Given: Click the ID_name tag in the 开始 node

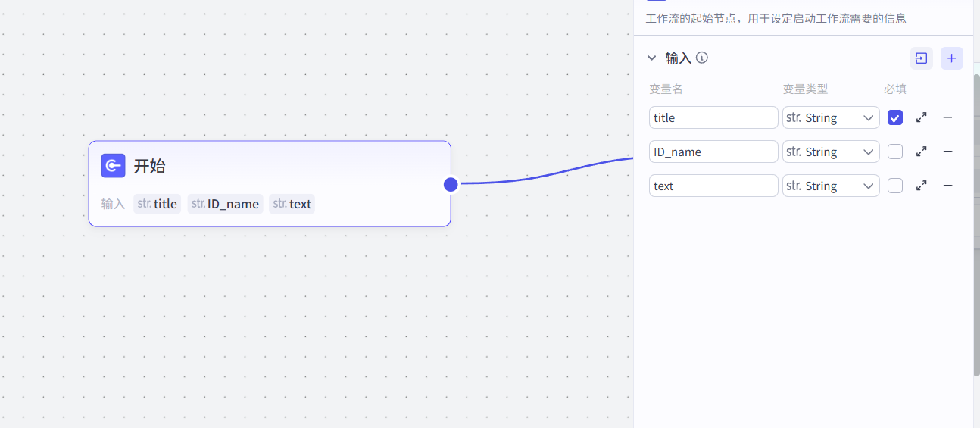Looking at the screenshot, I should coord(226,204).
